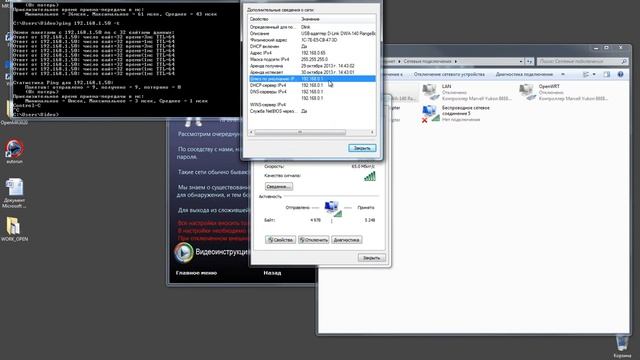Image resolution: width=640 pixels, height=360 pixels.
Task: Click the help icon in Network Connections toolbar
Action: point(620,74)
